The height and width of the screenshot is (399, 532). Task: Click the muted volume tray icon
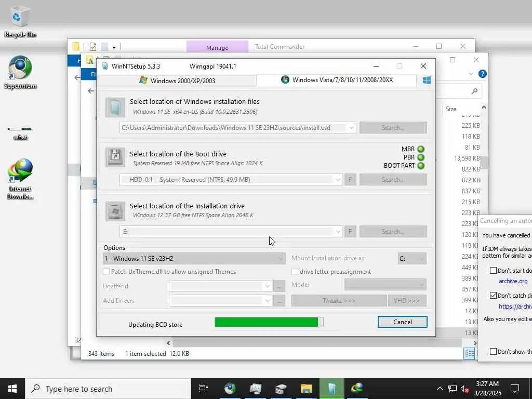(464, 389)
